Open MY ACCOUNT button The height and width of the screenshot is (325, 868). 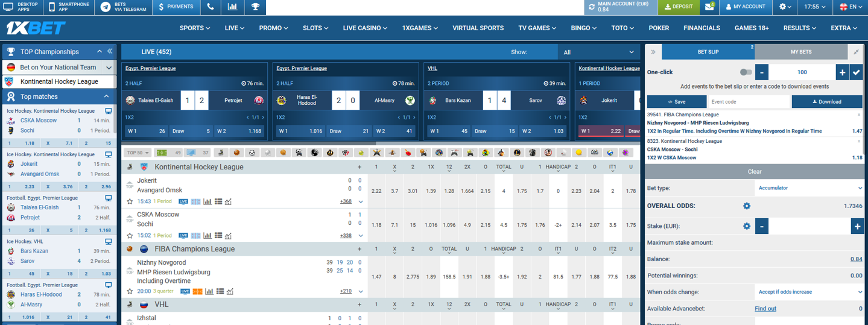click(x=746, y=7)
